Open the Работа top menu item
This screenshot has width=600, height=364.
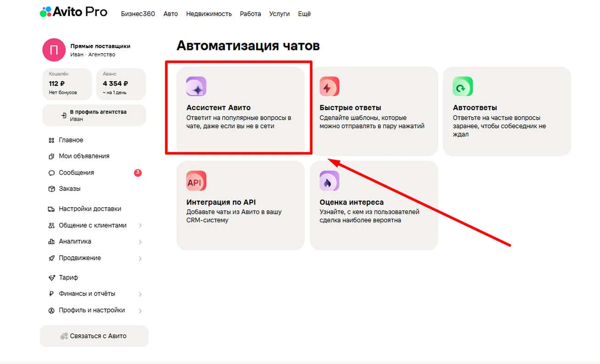(x=250, y=14)
